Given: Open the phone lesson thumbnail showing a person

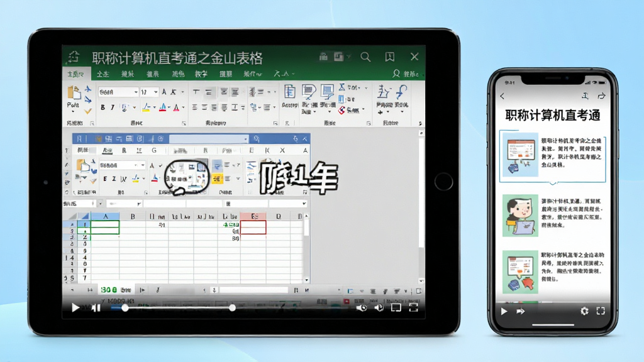Looking at the screenshot, I should 520,216.
